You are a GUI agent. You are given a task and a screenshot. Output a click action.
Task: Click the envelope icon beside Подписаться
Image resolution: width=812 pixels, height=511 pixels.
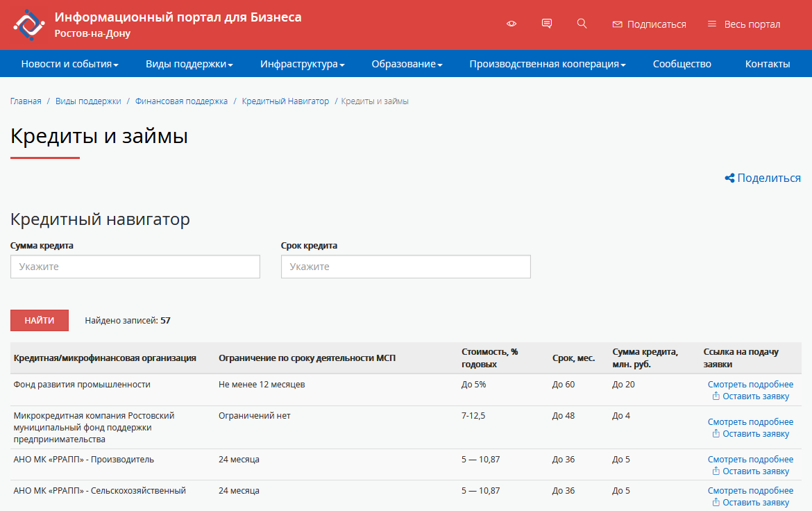[x=617, y=24]
